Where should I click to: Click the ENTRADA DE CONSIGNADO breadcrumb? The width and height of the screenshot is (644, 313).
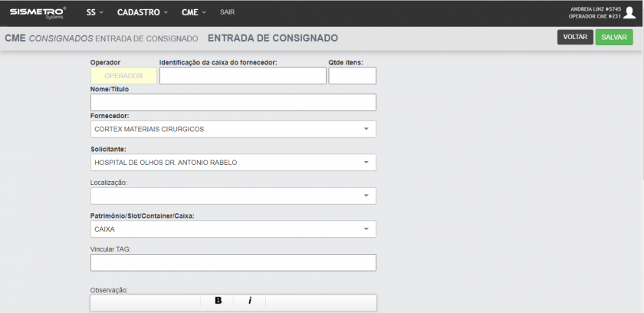pyautogui.click(x=146, y=38)
